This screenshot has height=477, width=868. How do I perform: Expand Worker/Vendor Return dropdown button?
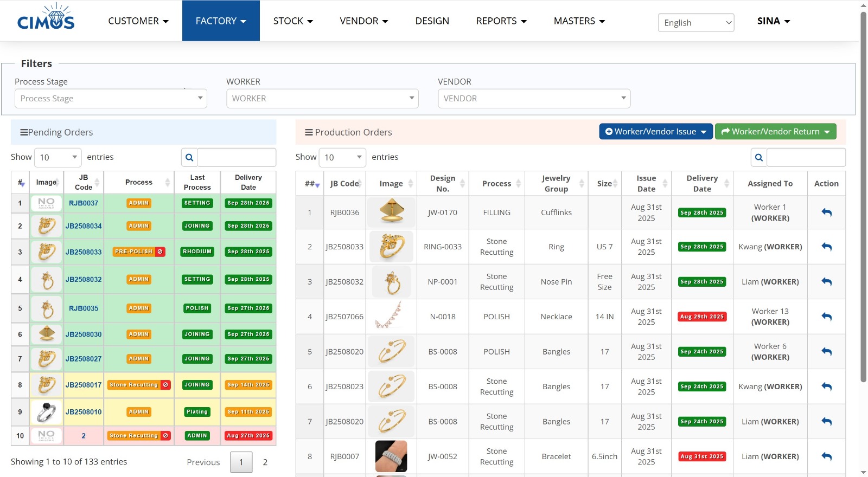point(775,132)
